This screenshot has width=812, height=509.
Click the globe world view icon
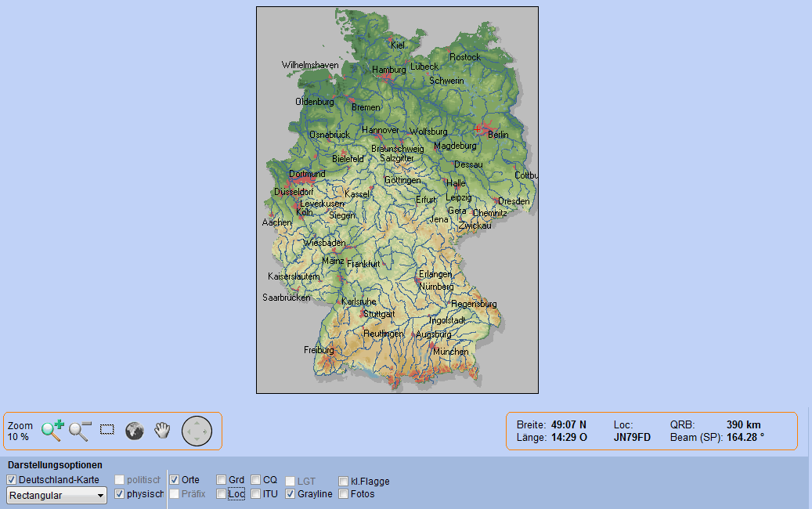tap(135, 431)
